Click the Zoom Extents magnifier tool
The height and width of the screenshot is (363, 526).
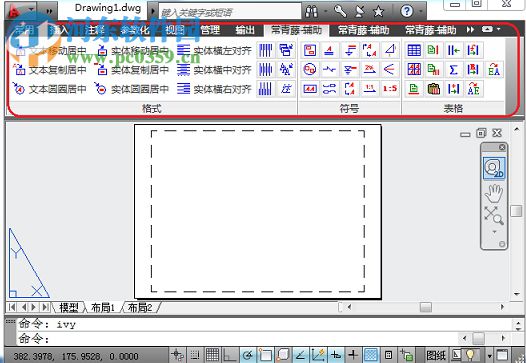pyautogui.click(x=494, y=215)
